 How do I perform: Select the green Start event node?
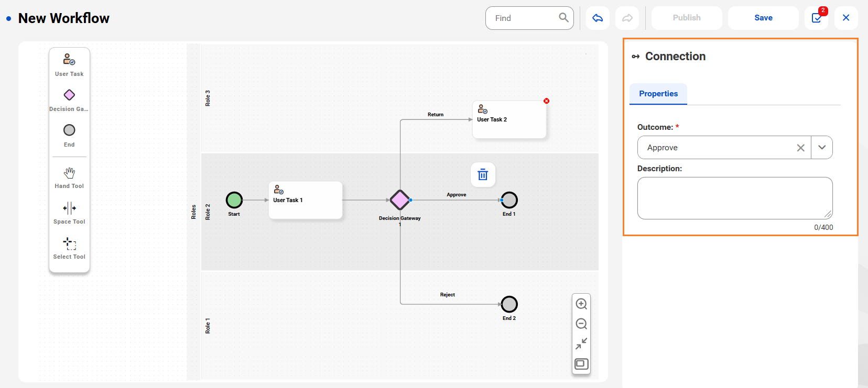pyautogui.click(x=234, y=200)
